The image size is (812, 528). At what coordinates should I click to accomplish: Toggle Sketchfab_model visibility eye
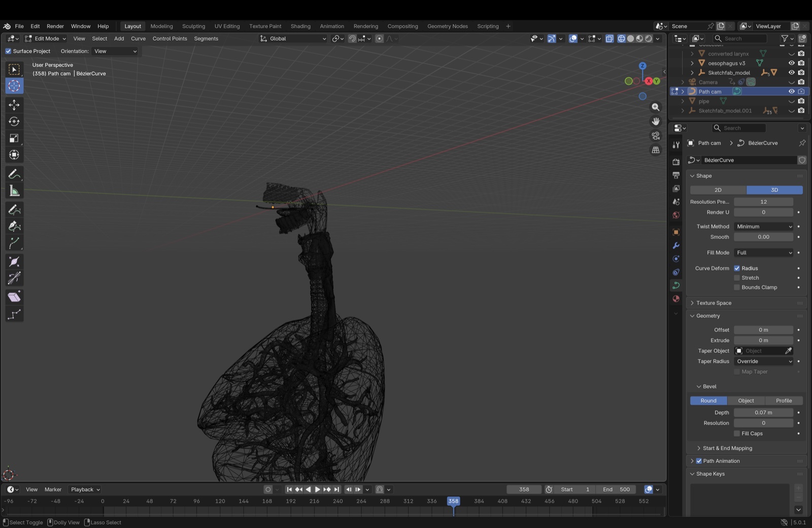tap(791, 73)
